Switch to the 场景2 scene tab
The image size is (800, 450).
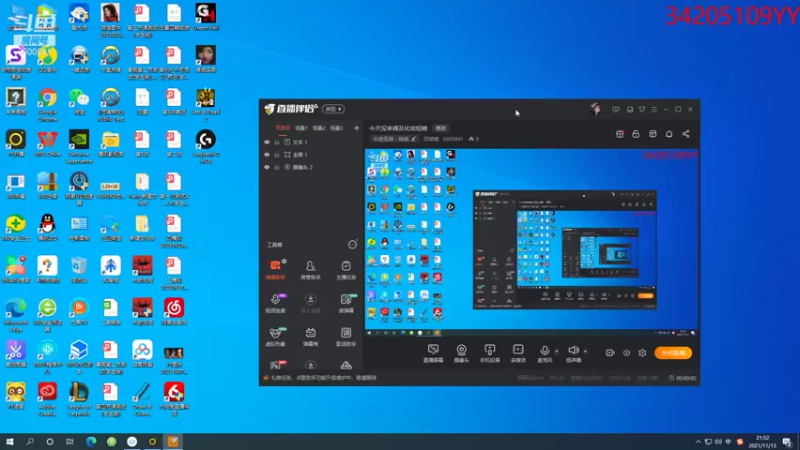[x=319, y=128]
